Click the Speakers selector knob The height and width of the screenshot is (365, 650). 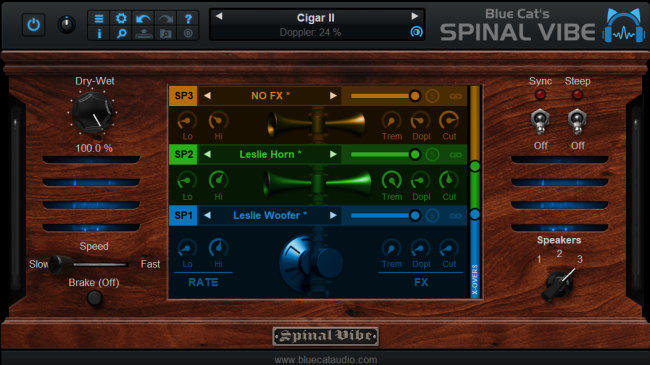click(x=559, y=285)
